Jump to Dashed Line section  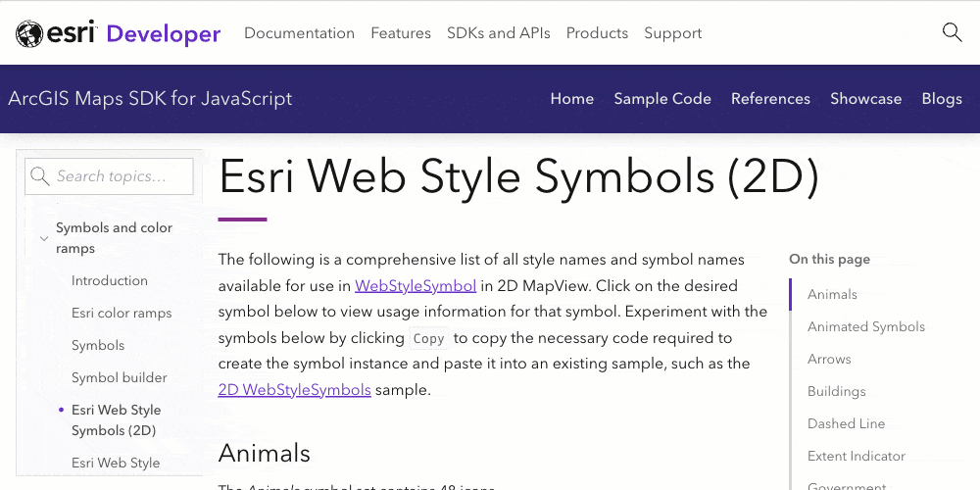[x=846, y=424]
